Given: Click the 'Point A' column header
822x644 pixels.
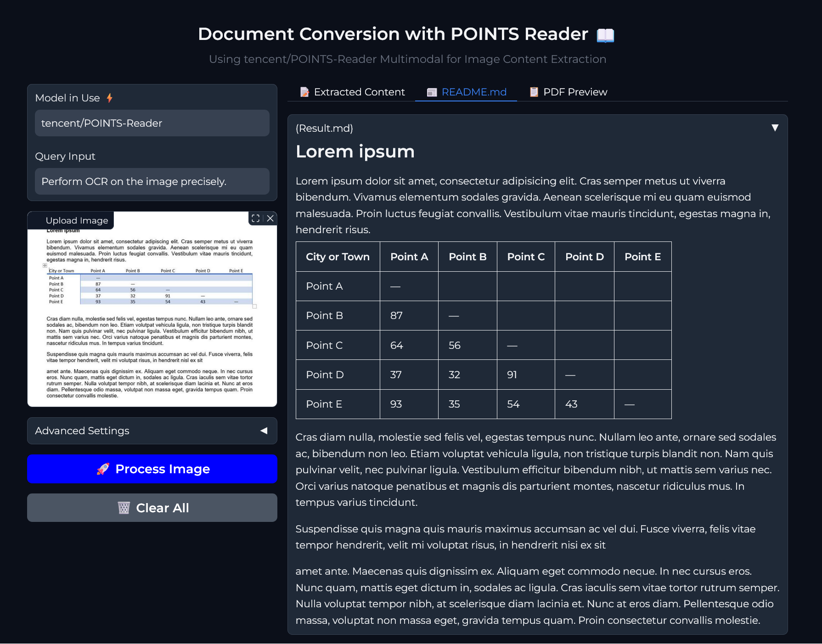Looking at the screenshot, I should coord(409,257).
